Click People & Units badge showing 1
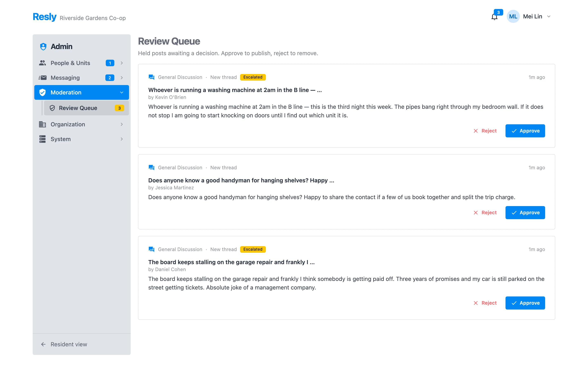The width and height of the screenshot is (588, 368). point(110,63)
